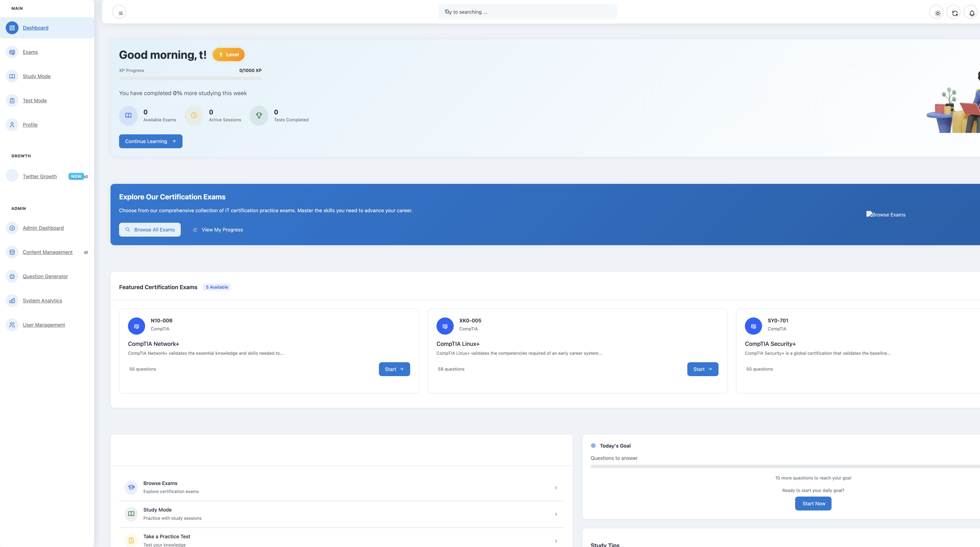Open Twitter Growth menu item
Viewport: 980px width, 547px height.
click(x=40, y=177)
